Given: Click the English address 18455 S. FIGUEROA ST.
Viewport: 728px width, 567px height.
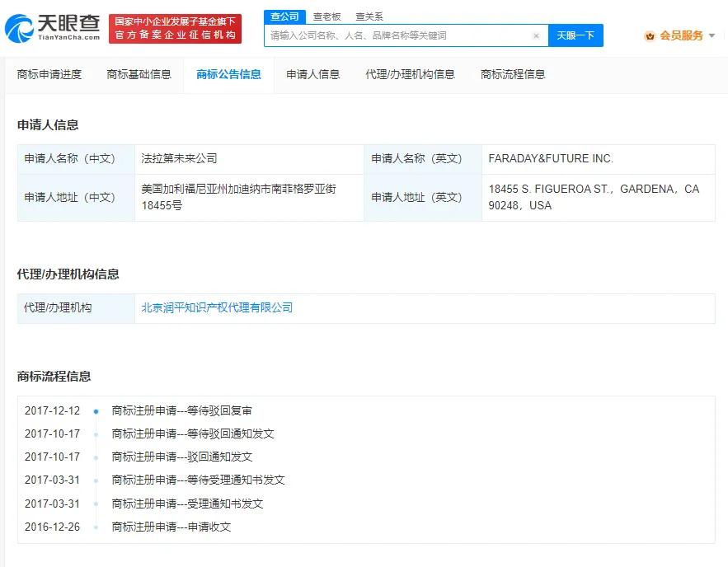Looking at the screenshot, I should (x=594, y=197).
